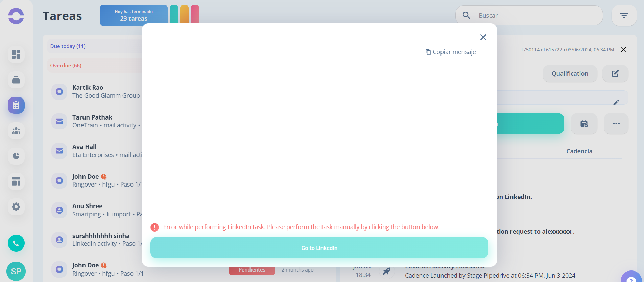Click the red error alert icon
Viewport: 644px width, 282px height.
pos(154,227)
